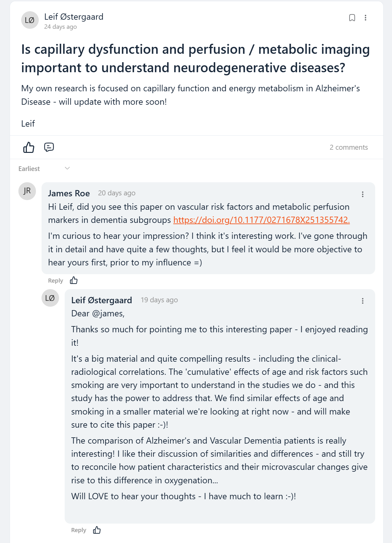Like the main post with thumbs-up
392x543 pixels.
(29, 147)
